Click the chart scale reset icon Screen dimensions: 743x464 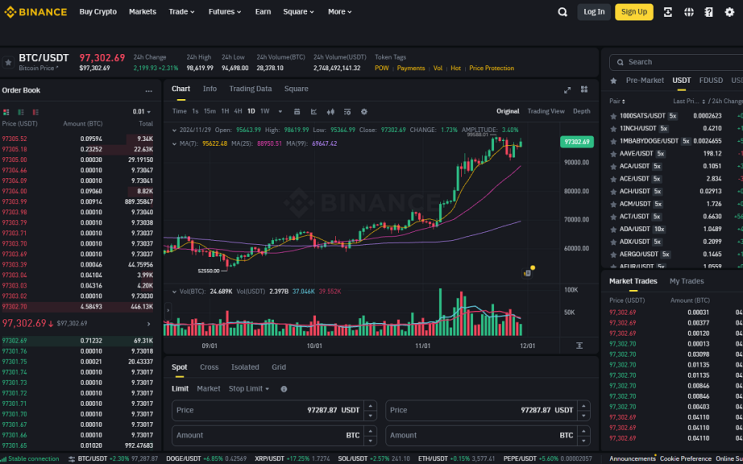click(579, 346)
